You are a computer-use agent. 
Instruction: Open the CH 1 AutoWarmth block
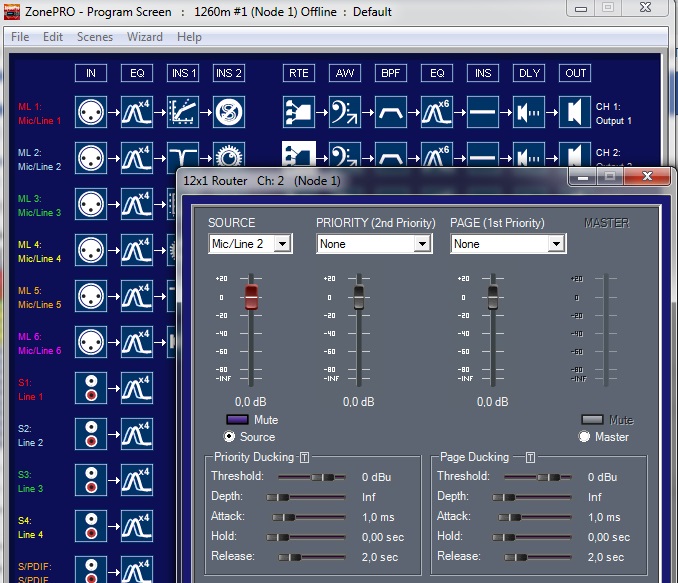pyautogui.click(x=345, y=111)
